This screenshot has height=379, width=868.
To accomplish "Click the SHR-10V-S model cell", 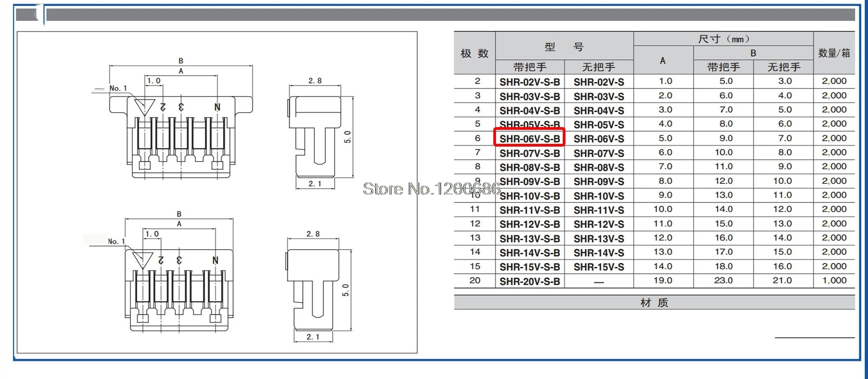I will click(x=599, y=196).
